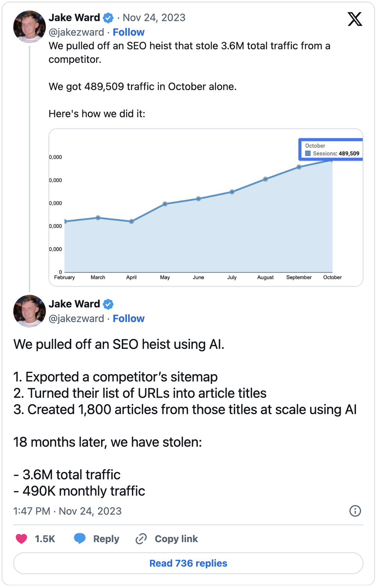The height and width of the screenshot is (588, 378).
Task: Click the Reply label
Action: [x=106, y=539]
